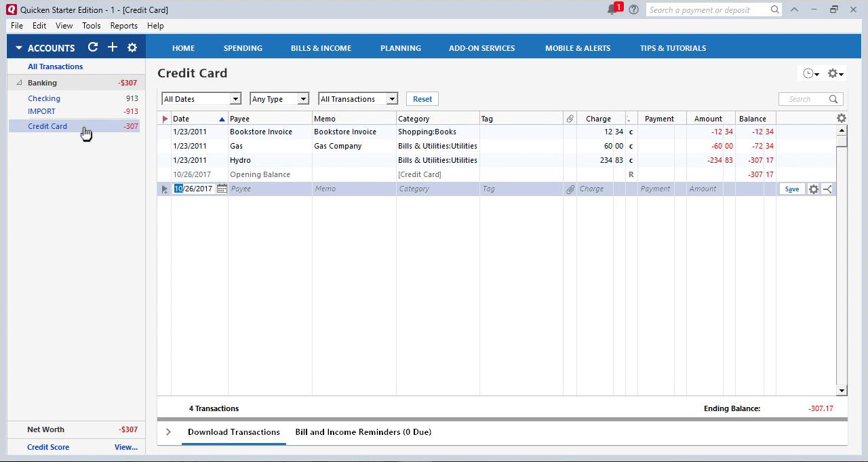This screenshot has width=868, height=462.
Task: Open the TIPS & TUTORIALS tab
Action: [673, 48]
